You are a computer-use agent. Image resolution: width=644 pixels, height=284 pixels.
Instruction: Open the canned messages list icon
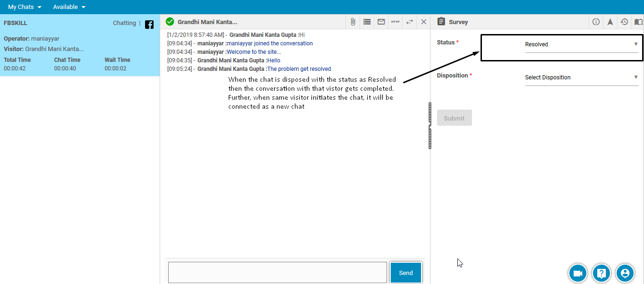pos(367,22)
